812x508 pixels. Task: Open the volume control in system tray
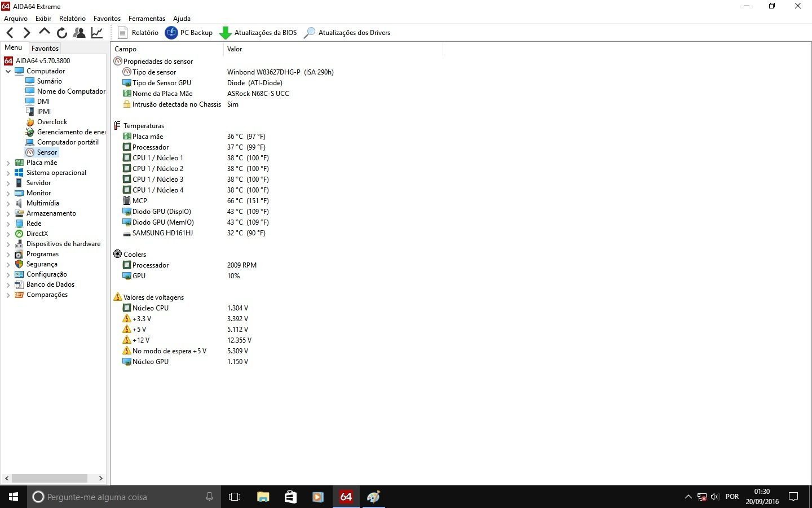(715, 497)
